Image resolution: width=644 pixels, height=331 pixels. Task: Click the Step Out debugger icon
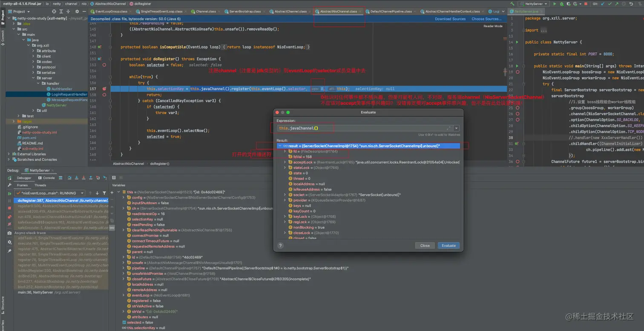click(x=91, y=177)
